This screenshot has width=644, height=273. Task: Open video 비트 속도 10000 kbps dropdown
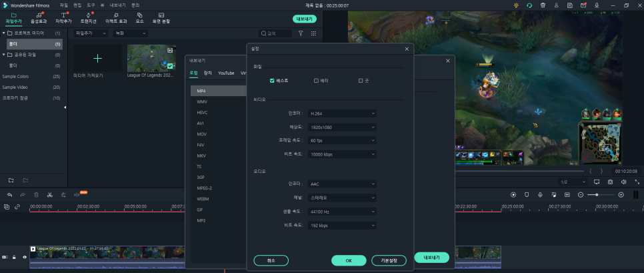(342, 154)
